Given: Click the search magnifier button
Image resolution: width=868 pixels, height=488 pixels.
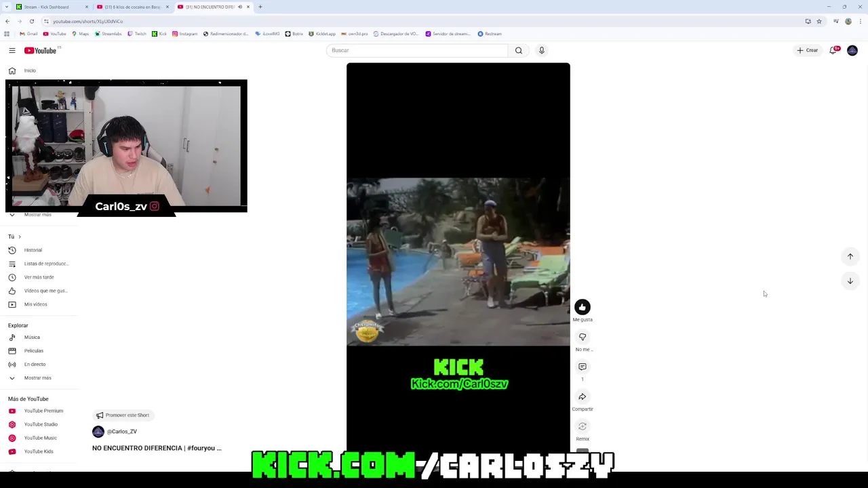Looking at the screenshot, I should coord(519,50).
